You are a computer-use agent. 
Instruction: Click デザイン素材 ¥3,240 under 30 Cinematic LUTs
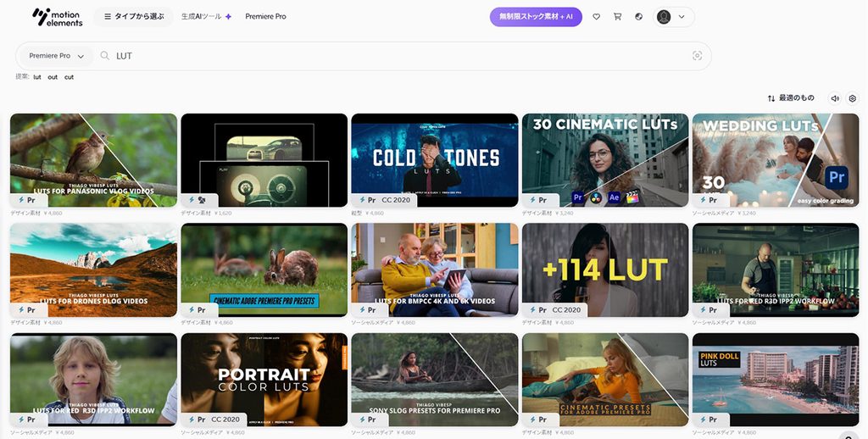click(547, 213)
